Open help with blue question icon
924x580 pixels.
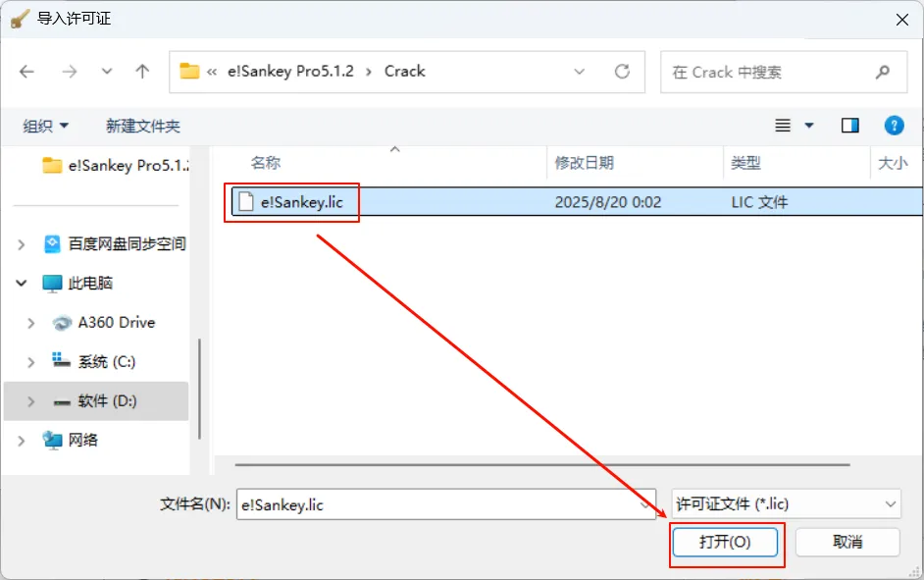point(894,126)
